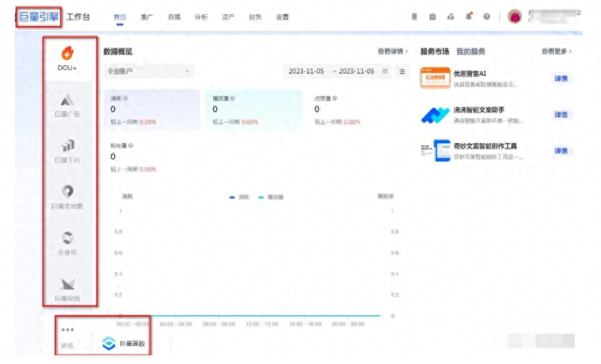
Task: Click the share/export inbox icon in header
Action: click(451, 17)
